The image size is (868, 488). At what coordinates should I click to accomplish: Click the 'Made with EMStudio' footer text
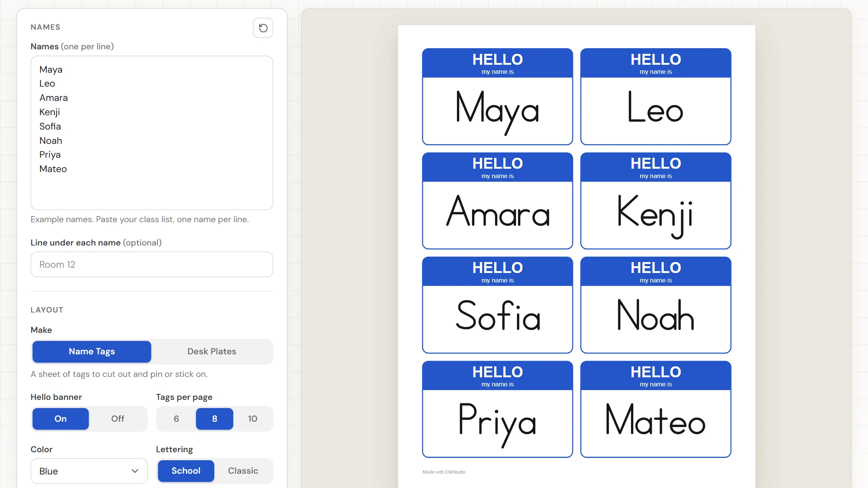click(x=444, y=472)
